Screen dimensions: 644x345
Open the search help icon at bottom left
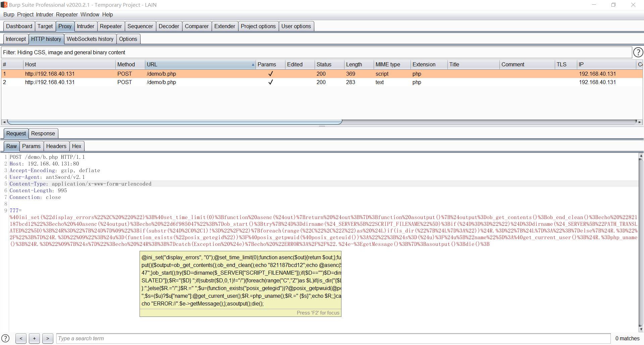tap(5, 338)
